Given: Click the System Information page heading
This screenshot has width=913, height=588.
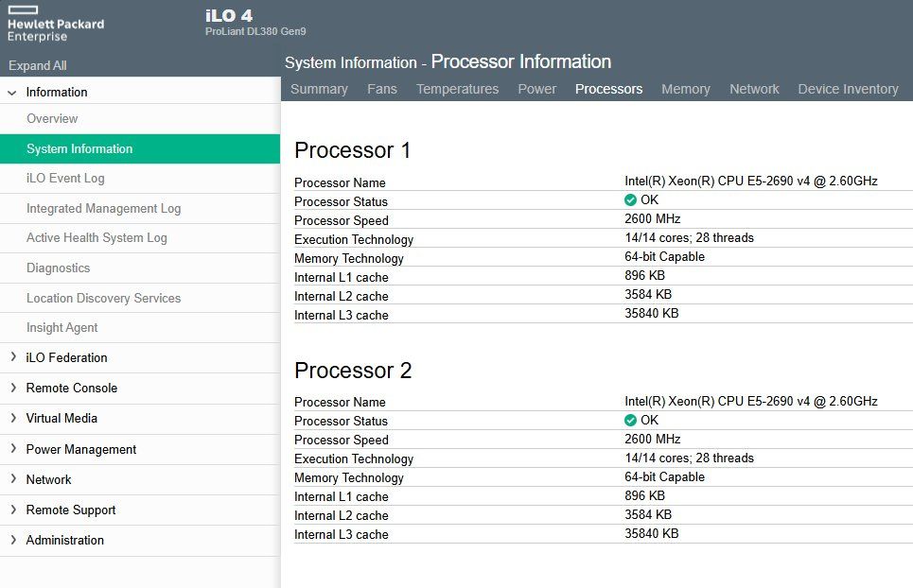Looking at the screenshot, I should 448,61.
